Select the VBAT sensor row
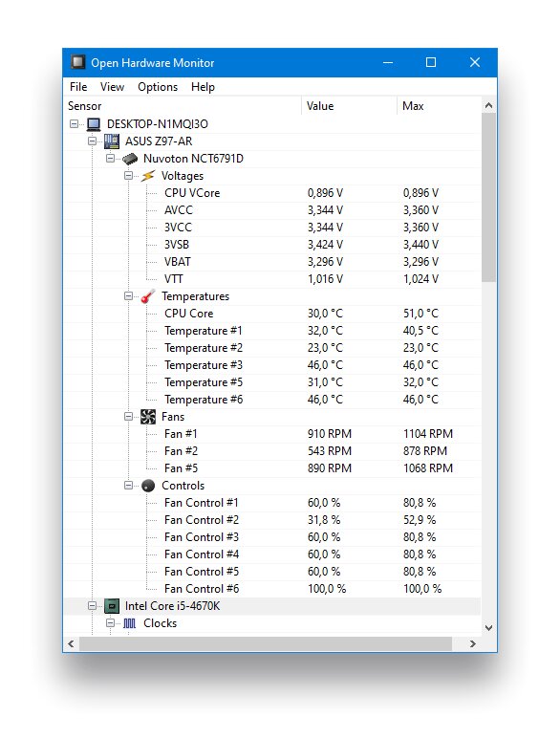 [x=272, y=262]
